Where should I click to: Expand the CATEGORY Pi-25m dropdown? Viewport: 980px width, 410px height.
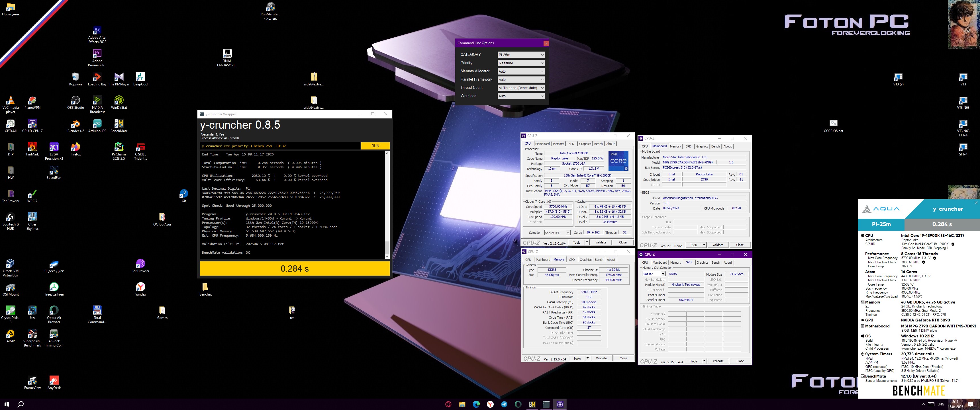pyautogui.click(x=521, y=55)
